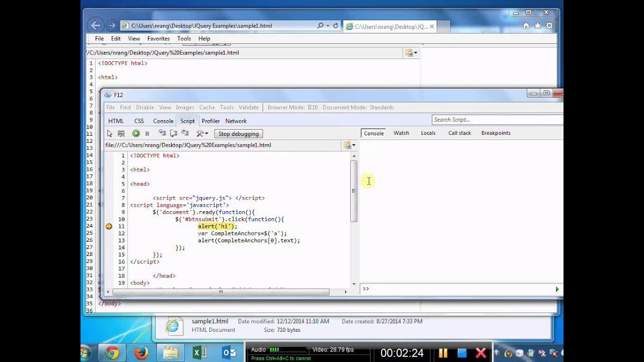This screenshot has height=362, width=644.
Task: Click the clear browser cache icon
Action: pyautogui.click(x=121, y=134)
